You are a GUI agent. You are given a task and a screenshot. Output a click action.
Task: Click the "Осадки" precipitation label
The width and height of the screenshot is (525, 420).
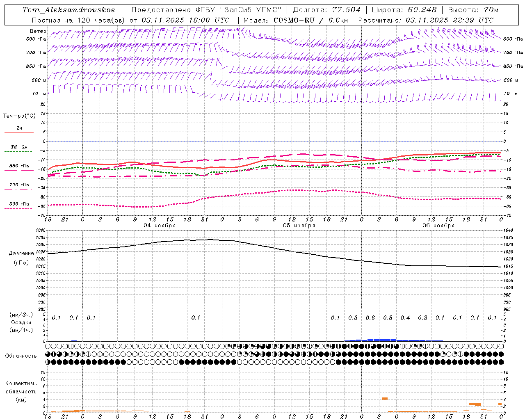click(21, 322)
